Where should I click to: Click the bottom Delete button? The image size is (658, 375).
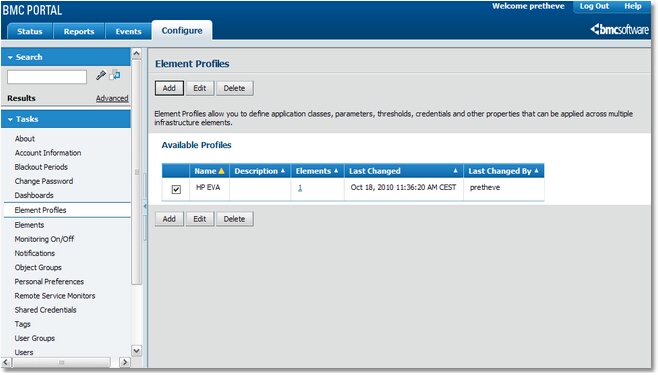coord(234,219)
